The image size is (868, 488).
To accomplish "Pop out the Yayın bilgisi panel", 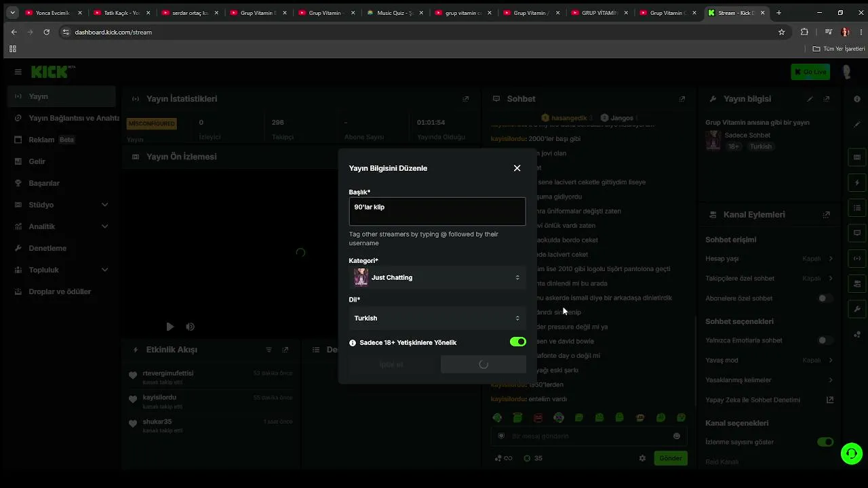I will pos(827,99).
